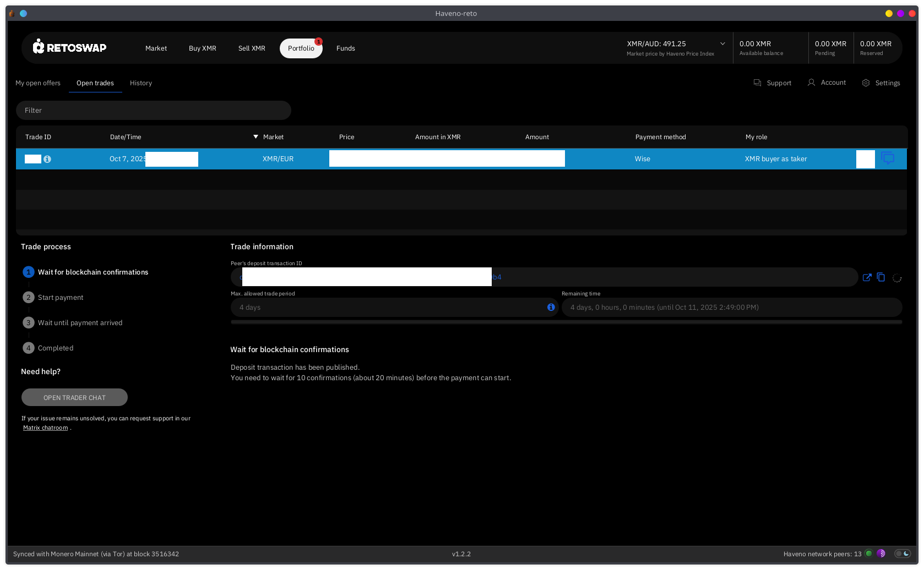Toggle the dark/light mode switch
Image resolution: width=924 pixels, height=570 pixels.
[902, 553]
